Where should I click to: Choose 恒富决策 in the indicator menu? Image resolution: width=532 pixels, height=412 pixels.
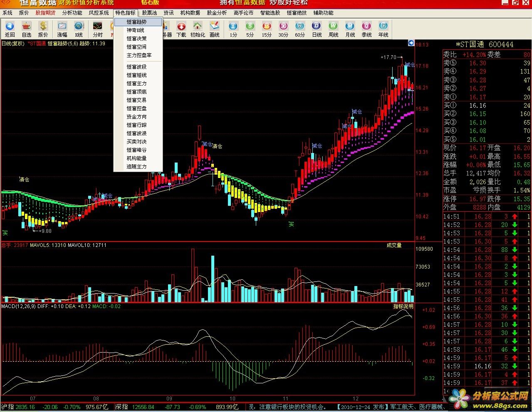[x=138, y=39]
